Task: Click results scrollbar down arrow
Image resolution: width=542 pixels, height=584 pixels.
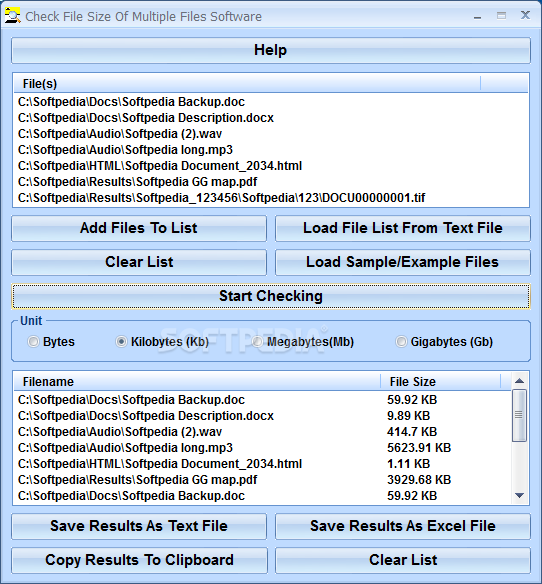Action: tap(519, 495)
